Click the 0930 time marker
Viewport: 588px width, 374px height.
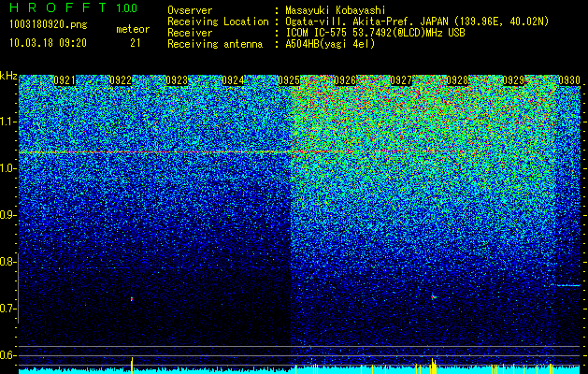tap(569, 80)
